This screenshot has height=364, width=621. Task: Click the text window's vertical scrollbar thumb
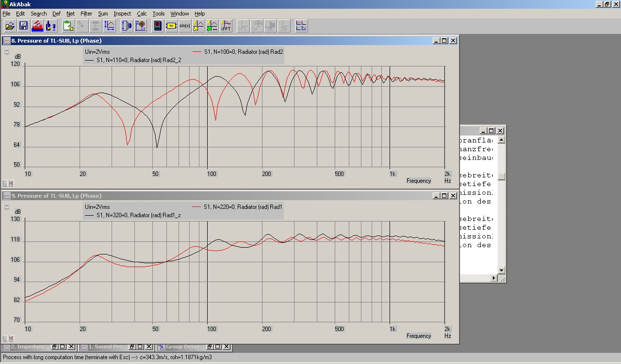pos(501,176)
